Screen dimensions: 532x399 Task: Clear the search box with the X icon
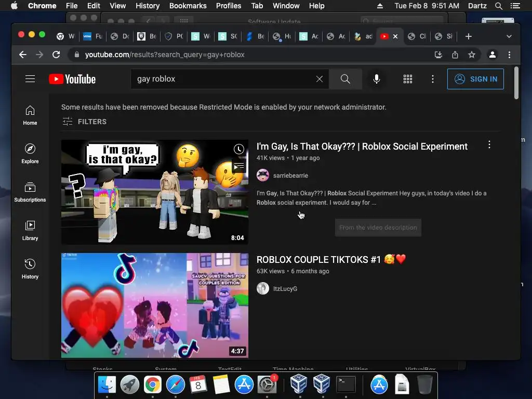(x=320, y=79)
